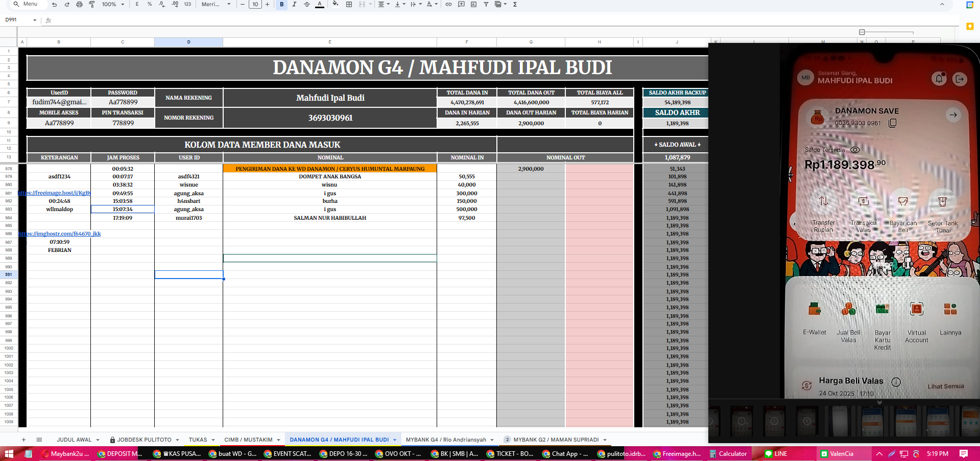Insert a chart from the toolbar
Image resolution: width=980 pixels, height=461 pixels.
(473, 4)
